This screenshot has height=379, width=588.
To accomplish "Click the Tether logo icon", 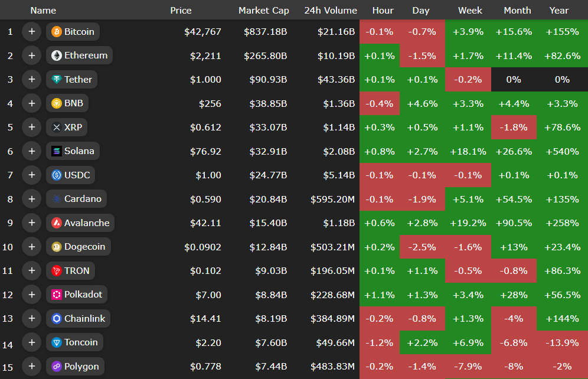I will click(x=57, y=79).
